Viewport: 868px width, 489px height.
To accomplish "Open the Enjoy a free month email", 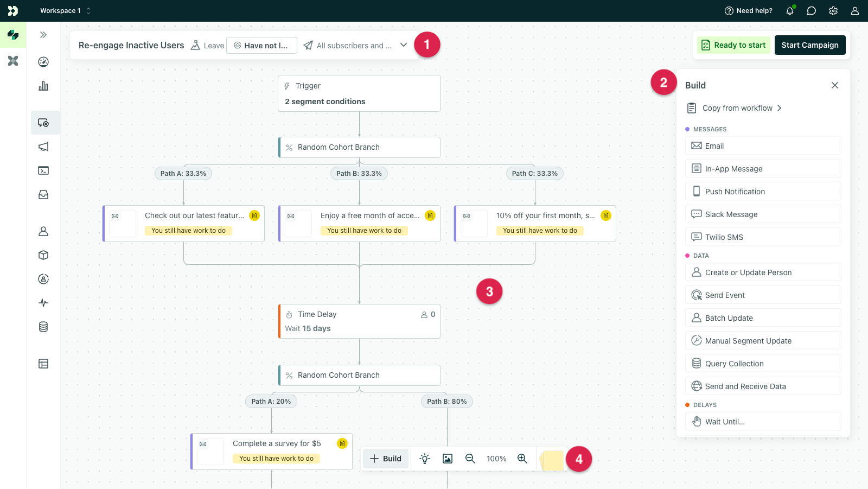I will (359, 224).
